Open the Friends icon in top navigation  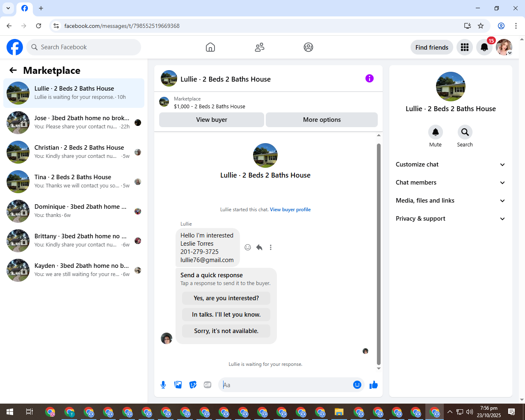pos(260,47)
